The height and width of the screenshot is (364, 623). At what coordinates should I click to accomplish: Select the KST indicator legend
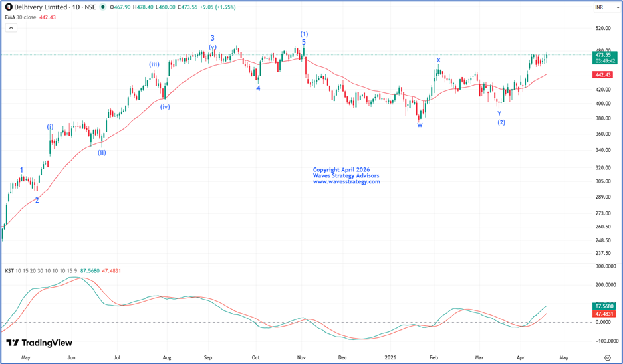[41, 271]
